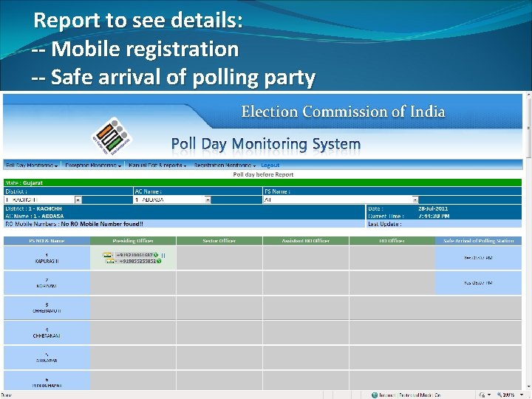Click the Logout link

(270, 166)
